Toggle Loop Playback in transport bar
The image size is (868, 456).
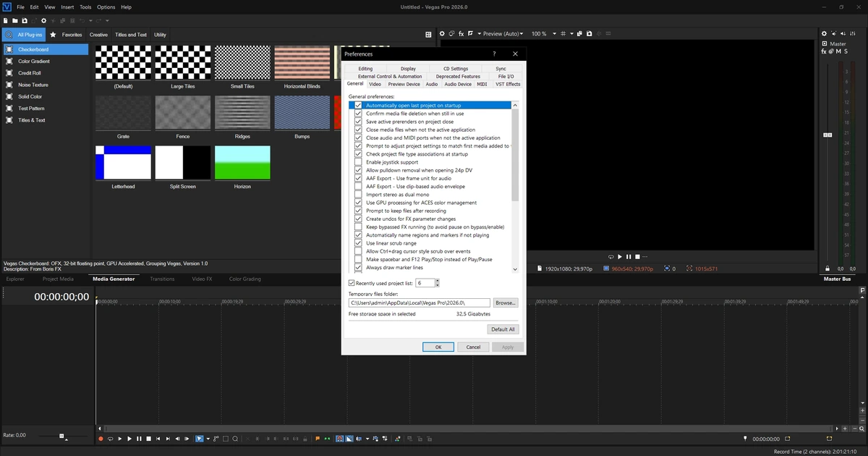pos(111,439)
